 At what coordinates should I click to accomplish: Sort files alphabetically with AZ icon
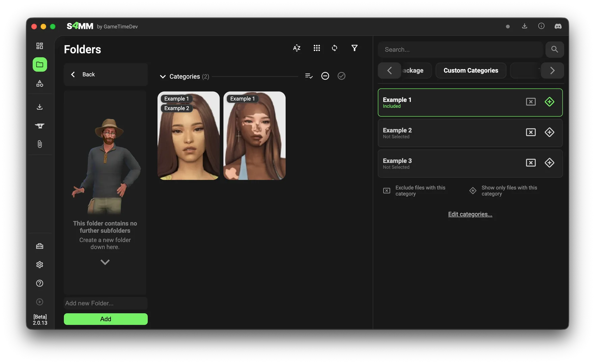(x=297, y=48)
